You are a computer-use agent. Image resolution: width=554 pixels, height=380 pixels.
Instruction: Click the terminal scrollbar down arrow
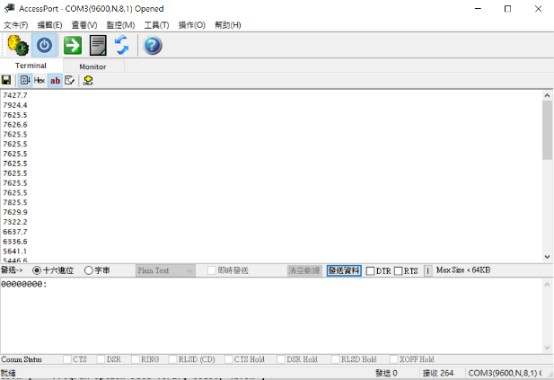point(547,257)
